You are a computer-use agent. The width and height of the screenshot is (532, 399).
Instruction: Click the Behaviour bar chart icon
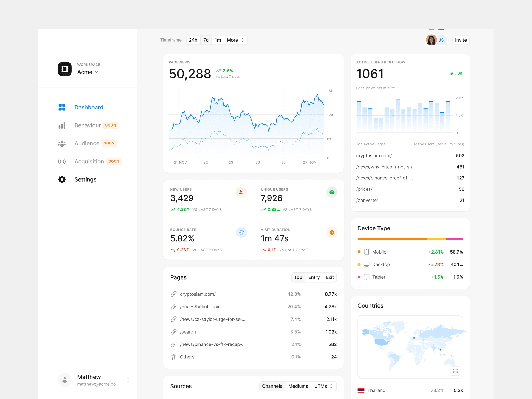pos(62,125)
